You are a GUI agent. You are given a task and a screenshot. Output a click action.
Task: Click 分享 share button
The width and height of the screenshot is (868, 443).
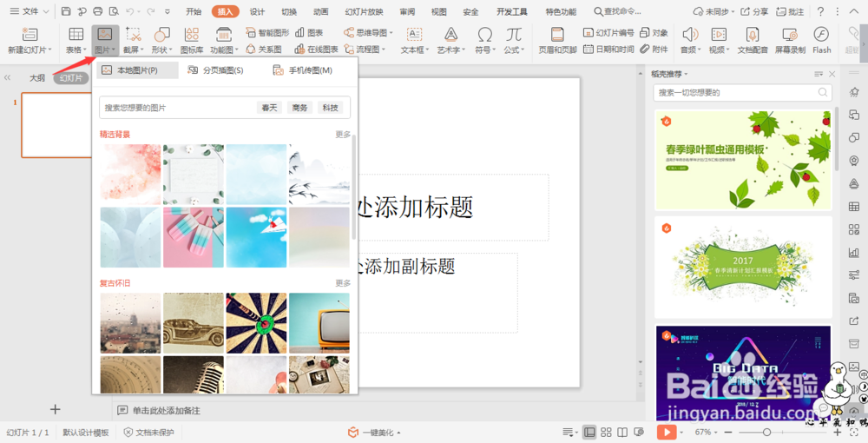[x=754, y=11]
